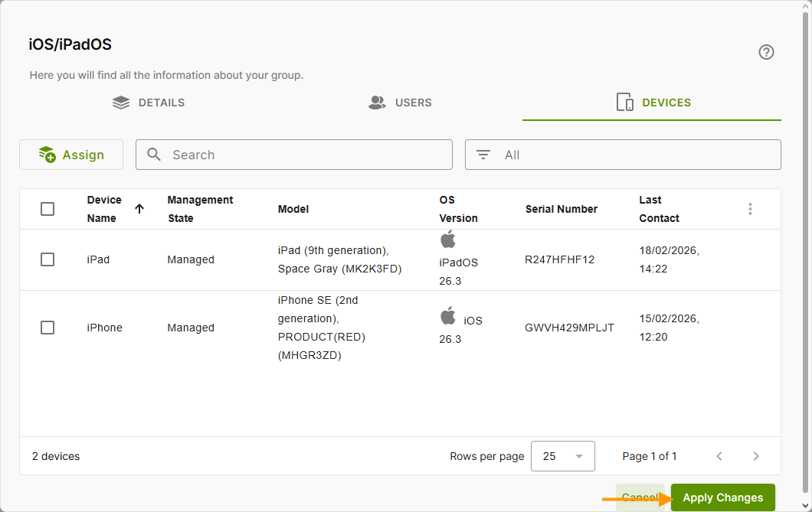Click the iPadOS 26.3 version text
812x512 pixels.
click(458, 272)
